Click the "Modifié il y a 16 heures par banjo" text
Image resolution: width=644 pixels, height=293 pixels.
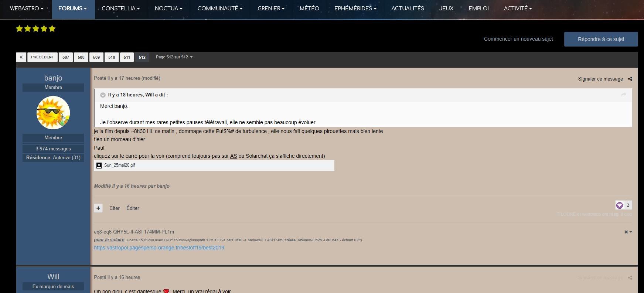click(x=132, y=186)
